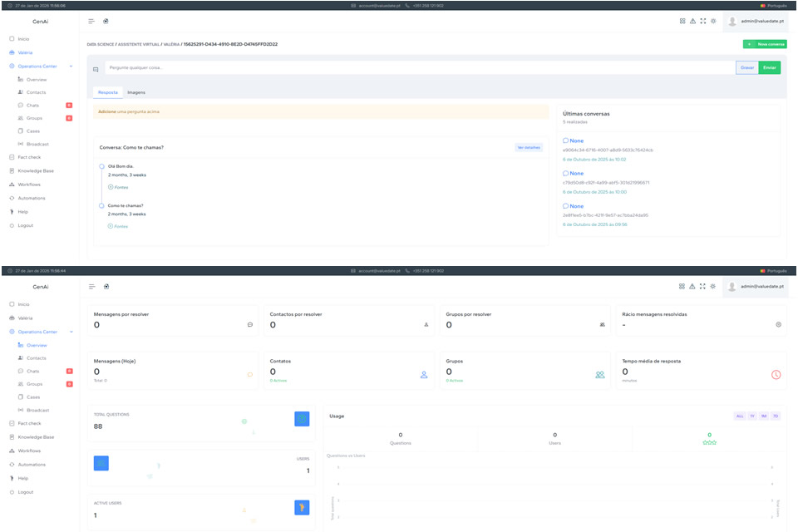Click the clock icon in Tempo média de resposta card

click(x=776, y=375)
